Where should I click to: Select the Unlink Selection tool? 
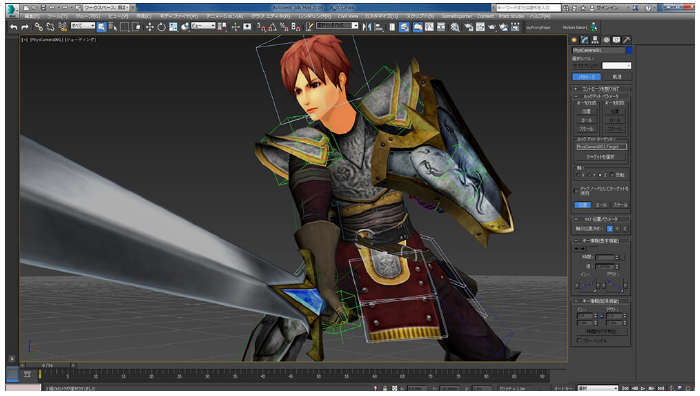(x=50, y=27)
